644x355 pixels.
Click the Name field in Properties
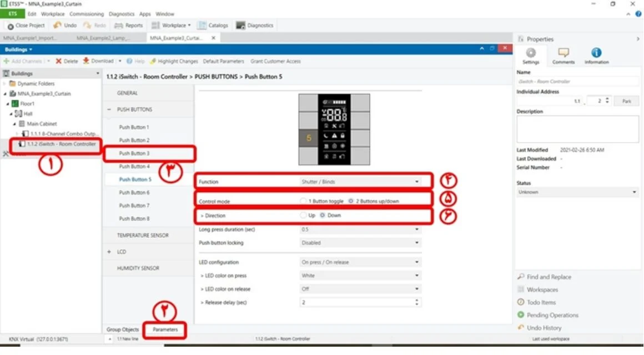click(577, 81)
